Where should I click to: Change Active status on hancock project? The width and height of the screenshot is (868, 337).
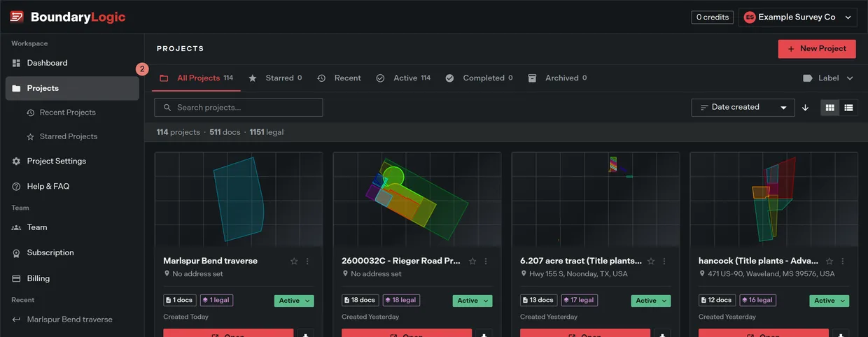click(829, 301)
